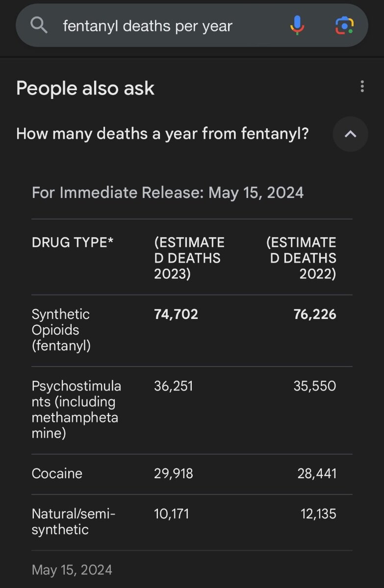
Task: Tap the Estimated Deaths 2023 column header
Action: click(189, 258)
